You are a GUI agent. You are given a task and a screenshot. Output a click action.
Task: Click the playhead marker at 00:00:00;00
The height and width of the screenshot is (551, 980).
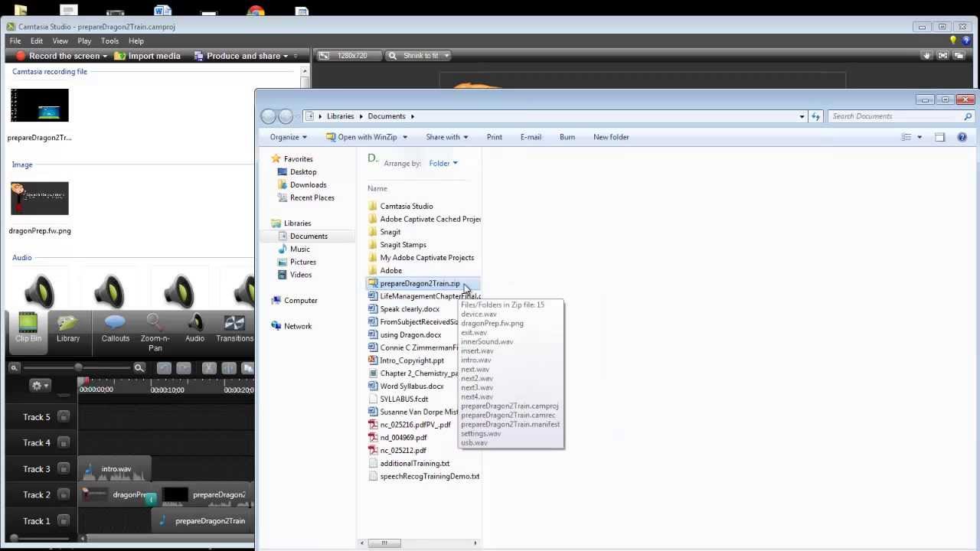[84, 381]
